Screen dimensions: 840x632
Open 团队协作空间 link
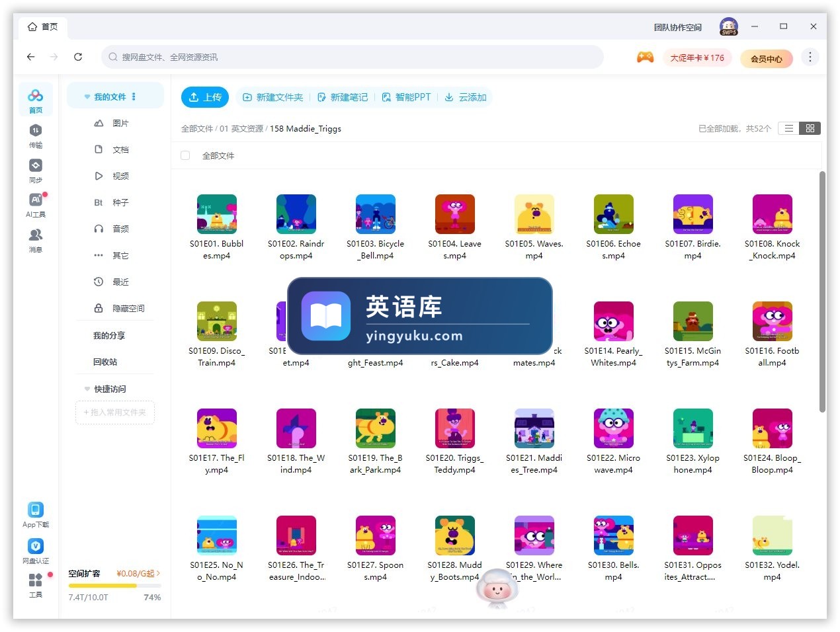677,27
